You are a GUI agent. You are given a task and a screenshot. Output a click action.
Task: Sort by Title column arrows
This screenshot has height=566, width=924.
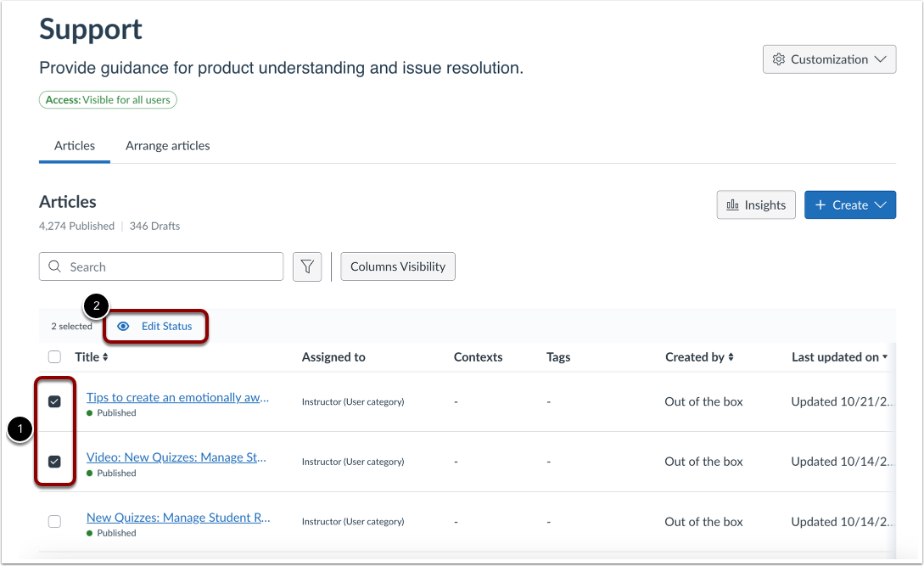[105, 357]
